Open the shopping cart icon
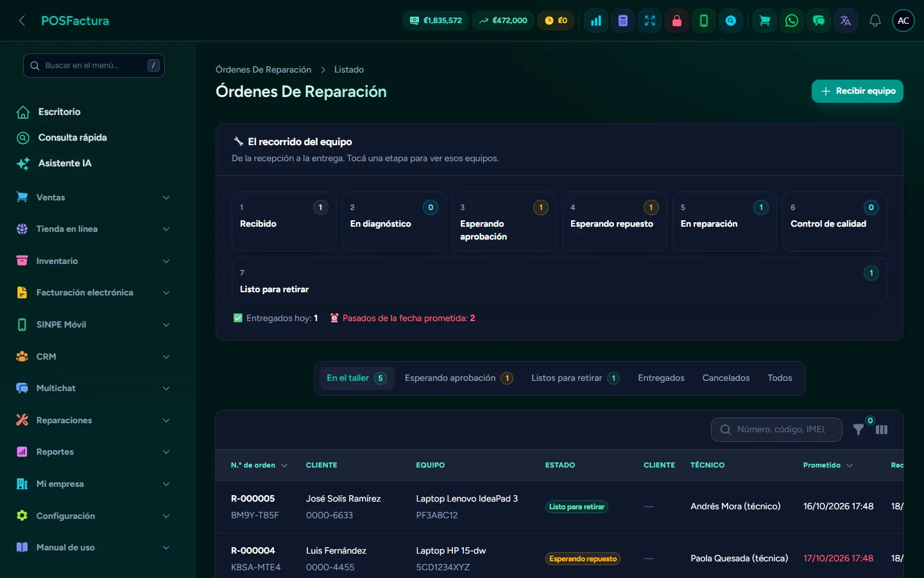The height and width of the screenshot is (578, 924). pyautogui.click(x=765, y=21)
